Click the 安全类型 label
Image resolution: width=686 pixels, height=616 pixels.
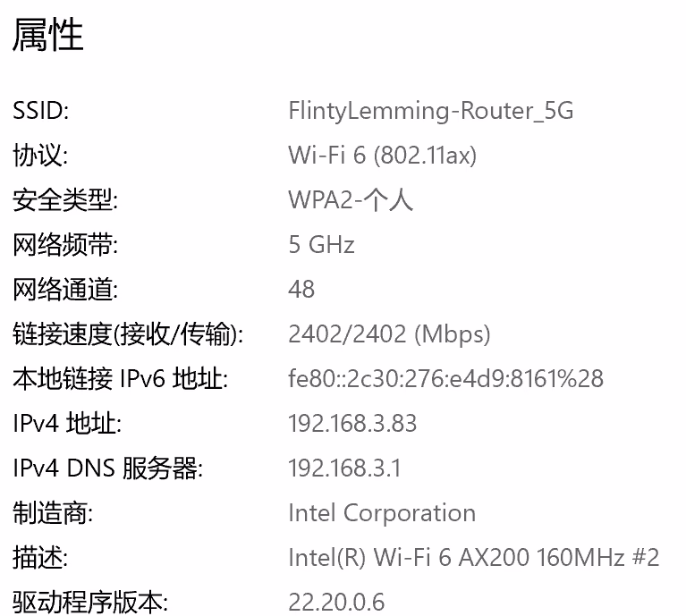pos(64,200)
